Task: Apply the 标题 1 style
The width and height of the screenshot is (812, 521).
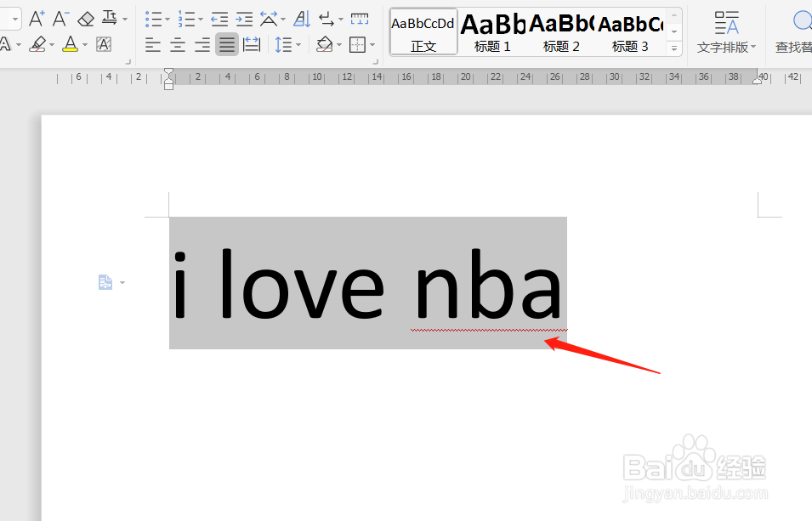Action: (492, 31)
